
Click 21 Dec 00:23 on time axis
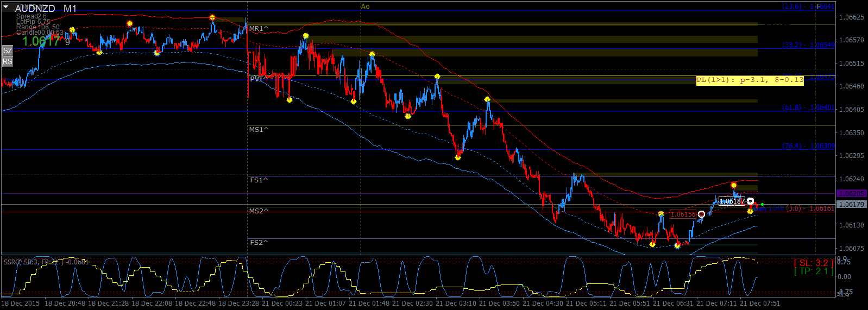pyautogui.click(x=282, y=303)
